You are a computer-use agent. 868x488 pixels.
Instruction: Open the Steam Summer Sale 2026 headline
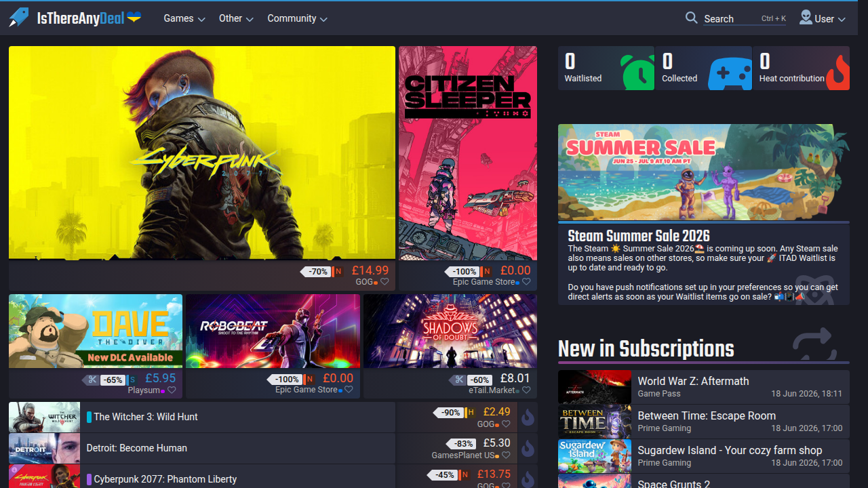[x=639, y=236]
